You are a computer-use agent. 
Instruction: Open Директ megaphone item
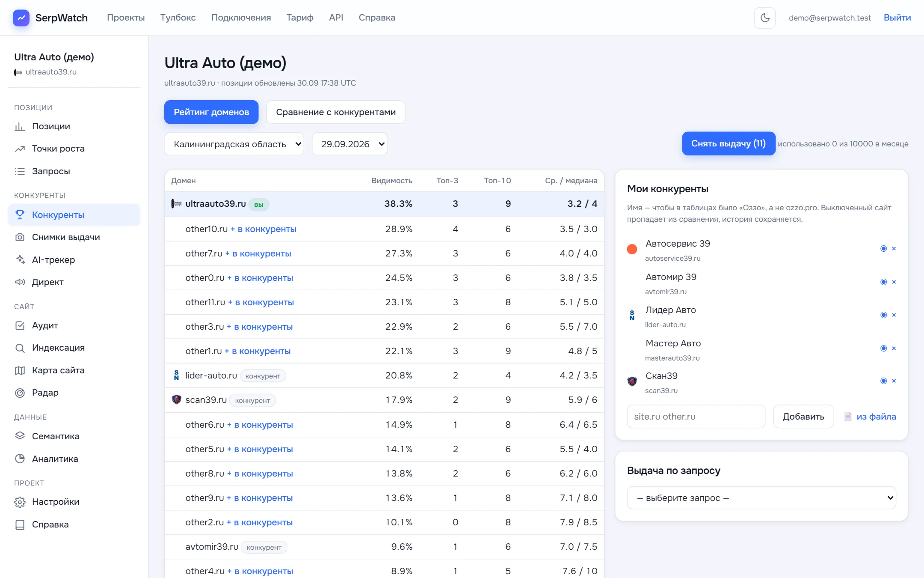pos(74,282)
